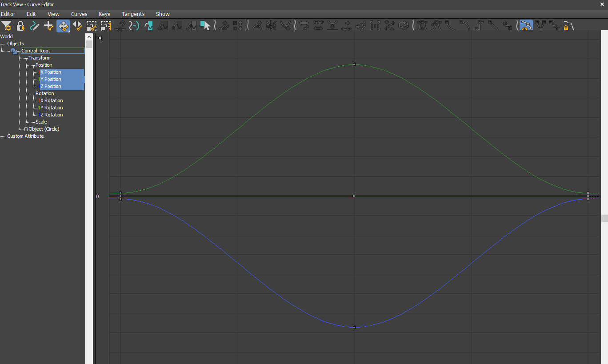Viewport: 608px width, 364px height.
Task: Open the Filters dialog in the Curve Editor
Action: [7, 25]
